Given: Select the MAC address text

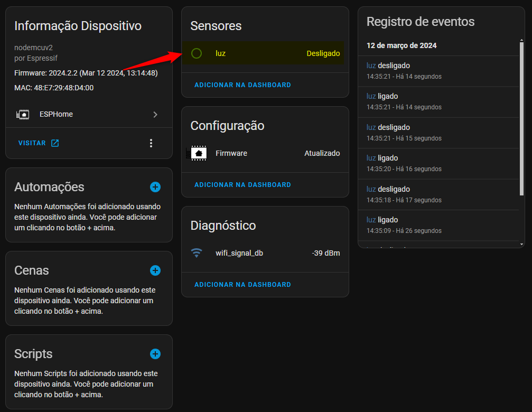Looking at the screenshot, I should (54, 88).
